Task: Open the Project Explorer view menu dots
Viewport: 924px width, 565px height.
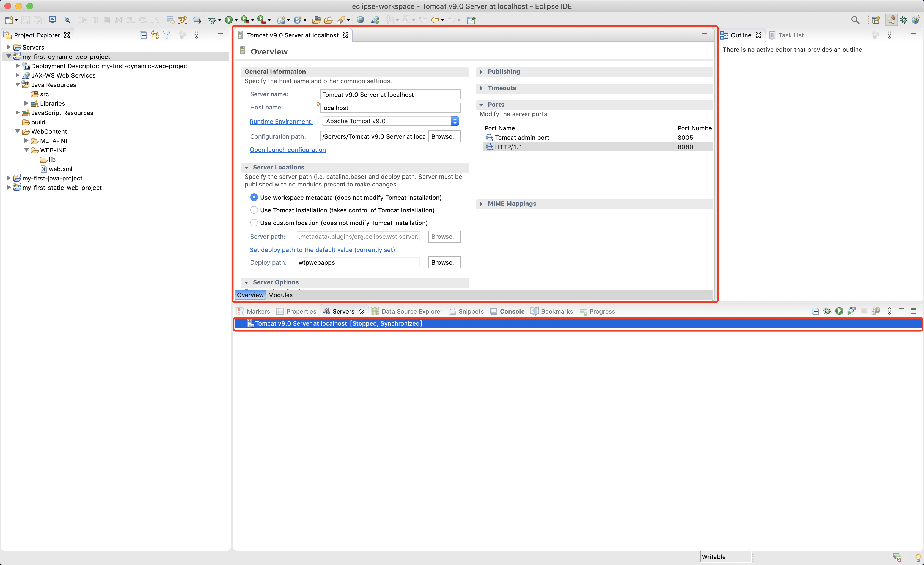Action: coord(196,35)
